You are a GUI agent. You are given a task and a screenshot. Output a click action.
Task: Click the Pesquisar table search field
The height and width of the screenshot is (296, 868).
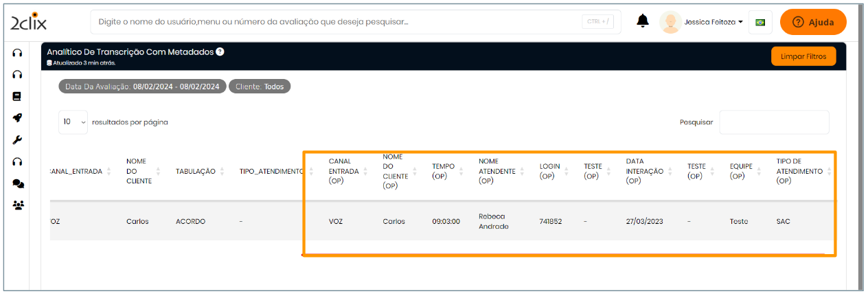click(774, 122)
